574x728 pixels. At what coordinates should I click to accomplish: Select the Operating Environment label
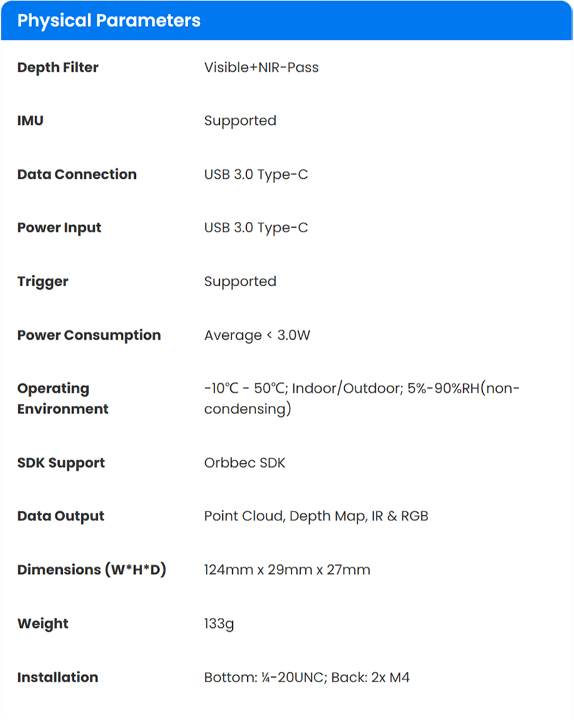63,398
